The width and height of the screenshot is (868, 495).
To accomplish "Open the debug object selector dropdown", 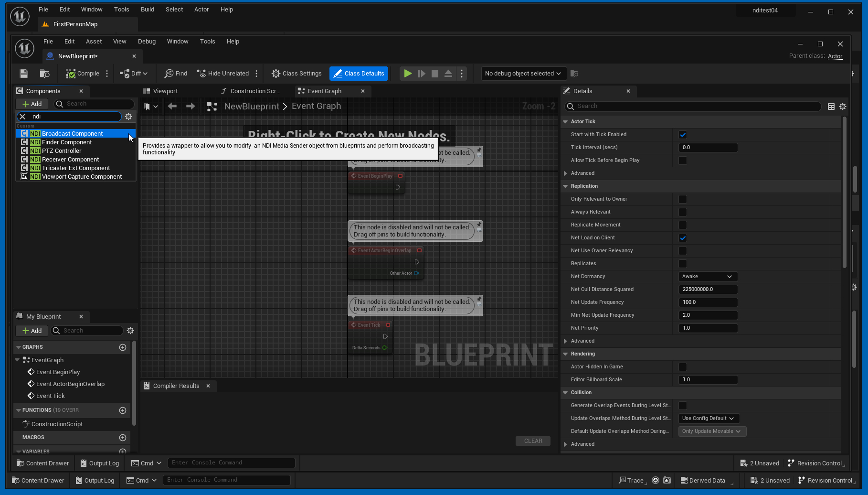I will [523, 74].
